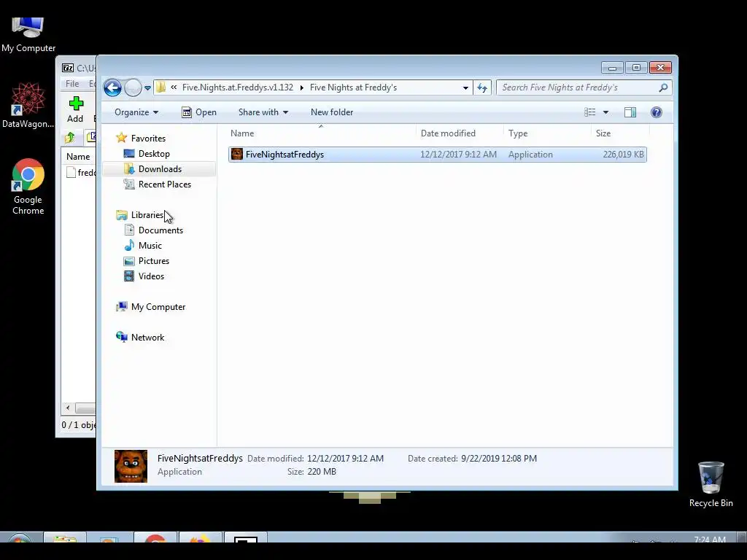Select the FiveNightsatFreddys application file
Viewport: 747px width, 560px height.
(438, 155)
